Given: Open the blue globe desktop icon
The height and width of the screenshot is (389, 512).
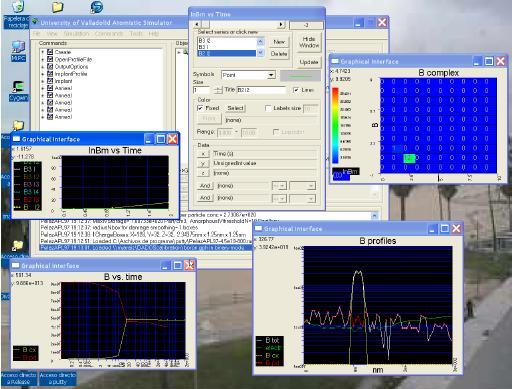Looking at the screenshot, I should [x=97, y=7].
